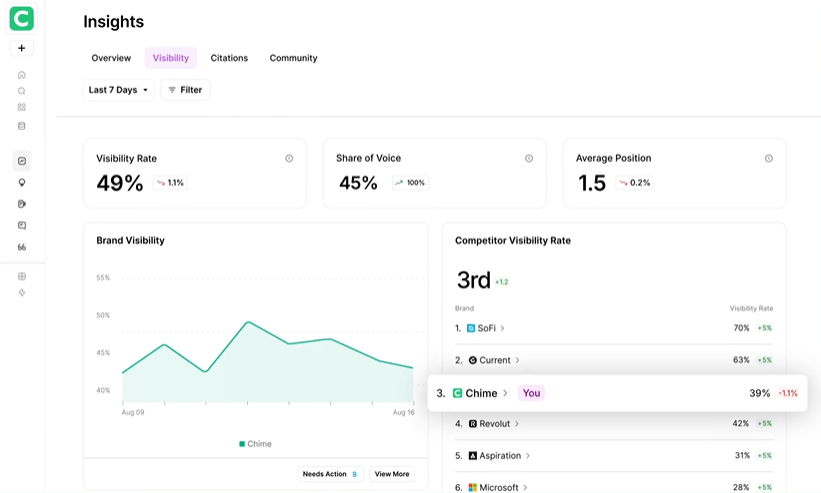Click the Competitor Visibility Rate heading
This screenshot has height=493, width=821.
click(513, 241)
